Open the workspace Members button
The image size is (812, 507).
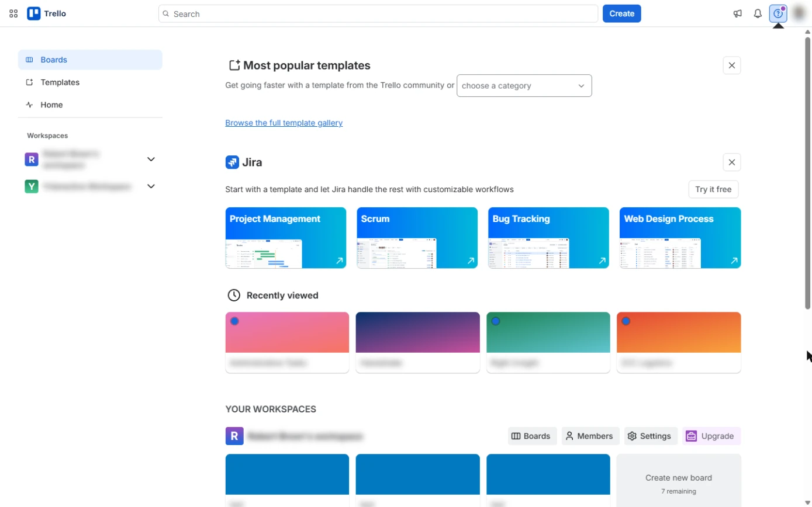(x=590, y=436)
